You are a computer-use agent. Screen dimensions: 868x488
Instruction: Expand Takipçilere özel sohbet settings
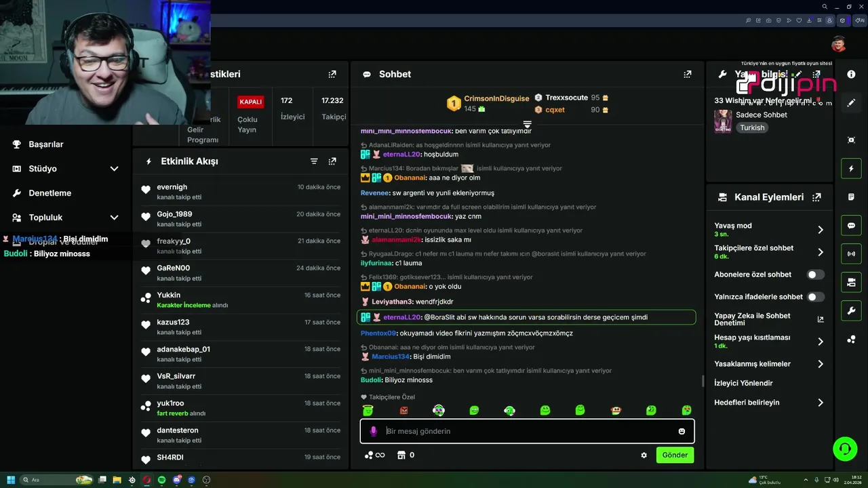tap(821, 252)
